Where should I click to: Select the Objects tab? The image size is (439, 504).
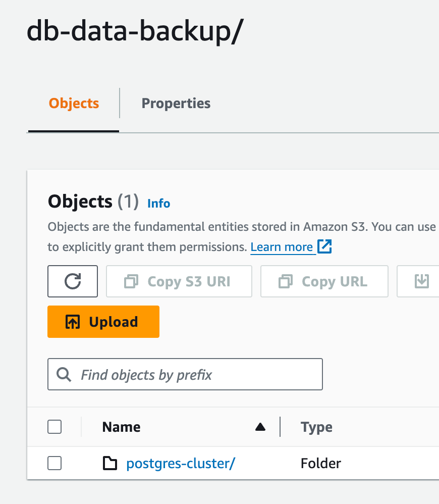tap(74, 103)
